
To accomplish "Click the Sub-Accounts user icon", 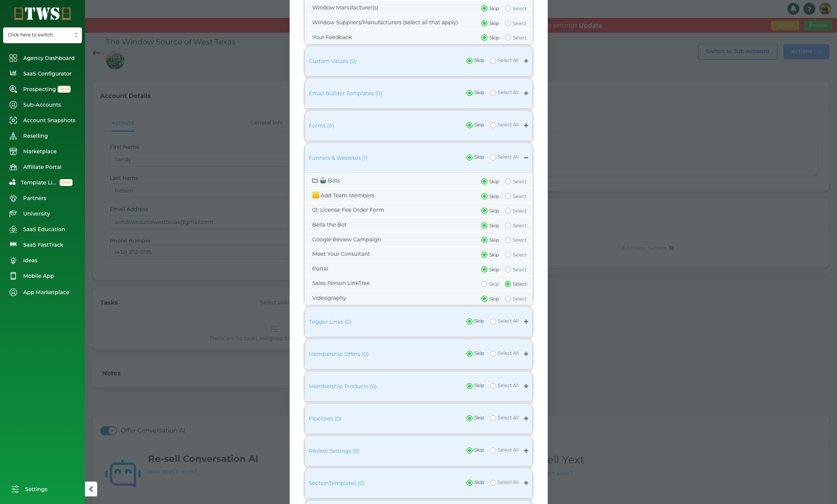I will pos(13,105).
